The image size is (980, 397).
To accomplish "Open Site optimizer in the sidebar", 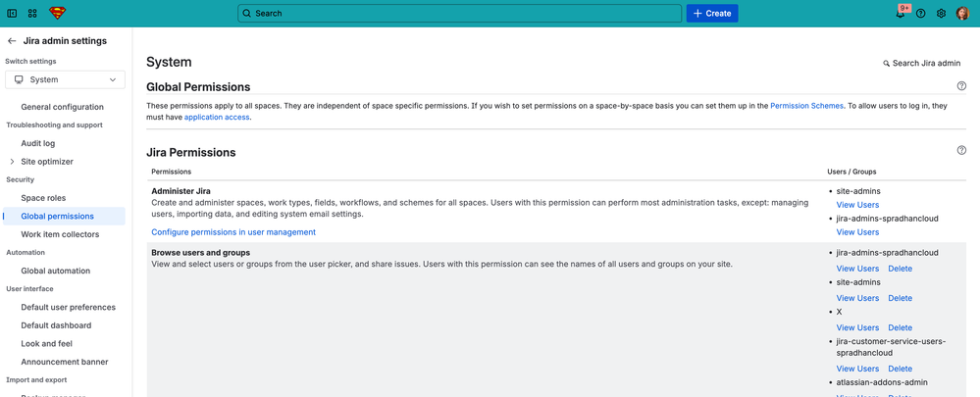I will point(47,162).
